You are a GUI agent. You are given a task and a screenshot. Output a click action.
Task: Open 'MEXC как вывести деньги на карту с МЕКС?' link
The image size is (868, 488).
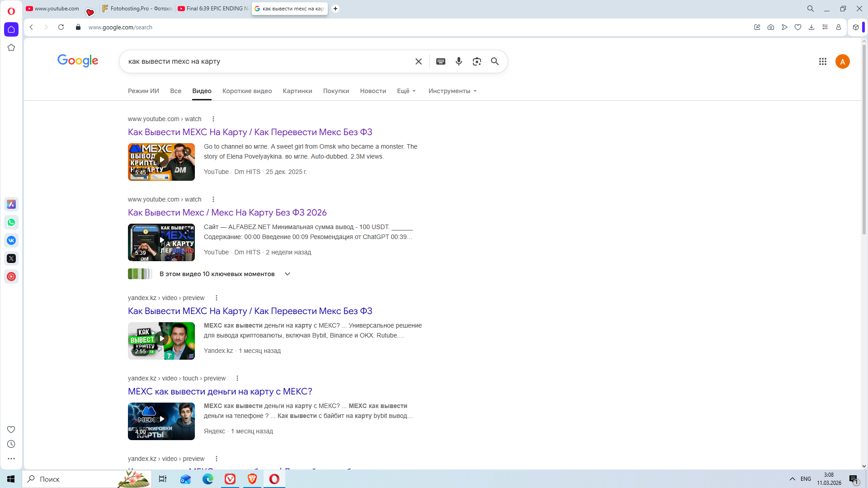(220, 391)
